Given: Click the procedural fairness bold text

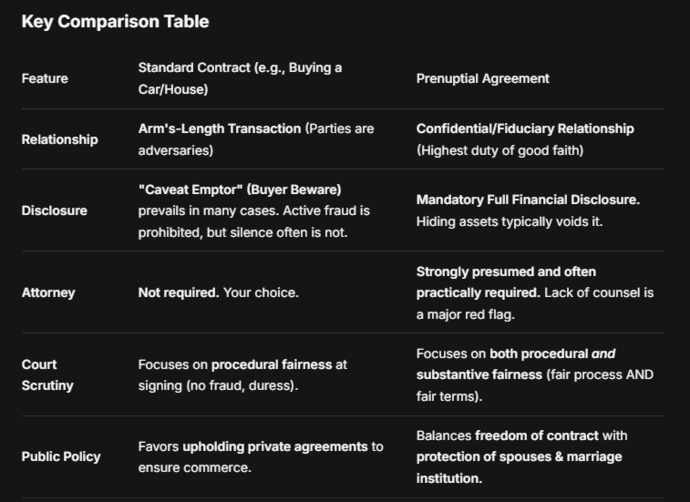Looking at the screenshot, I should [272, 365].
